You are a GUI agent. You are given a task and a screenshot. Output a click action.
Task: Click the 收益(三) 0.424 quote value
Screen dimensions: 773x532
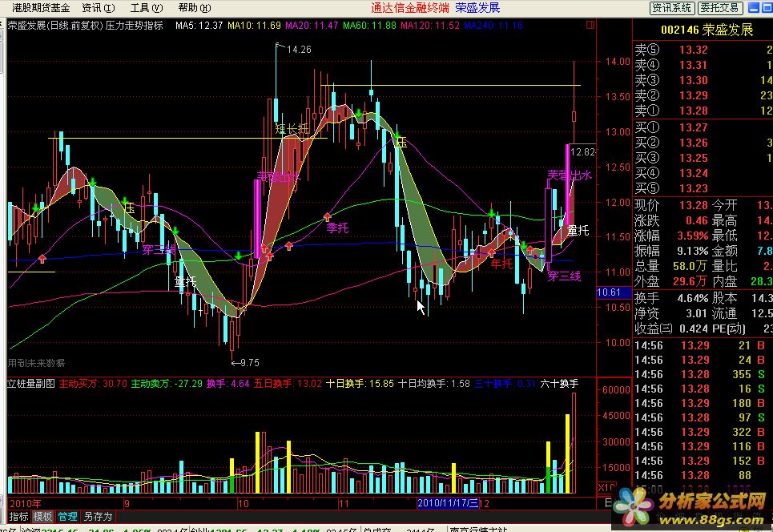tap(694, 328)
